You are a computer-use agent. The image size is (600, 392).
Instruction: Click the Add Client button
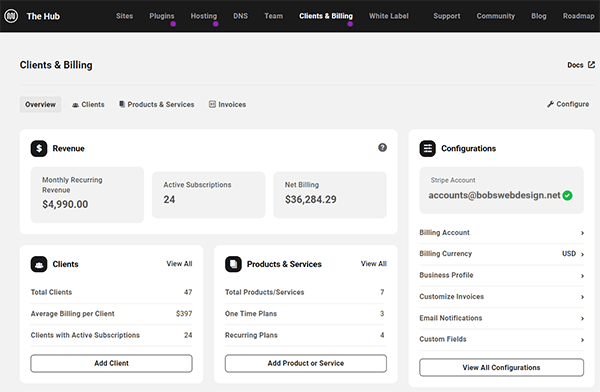coord(111,363)
